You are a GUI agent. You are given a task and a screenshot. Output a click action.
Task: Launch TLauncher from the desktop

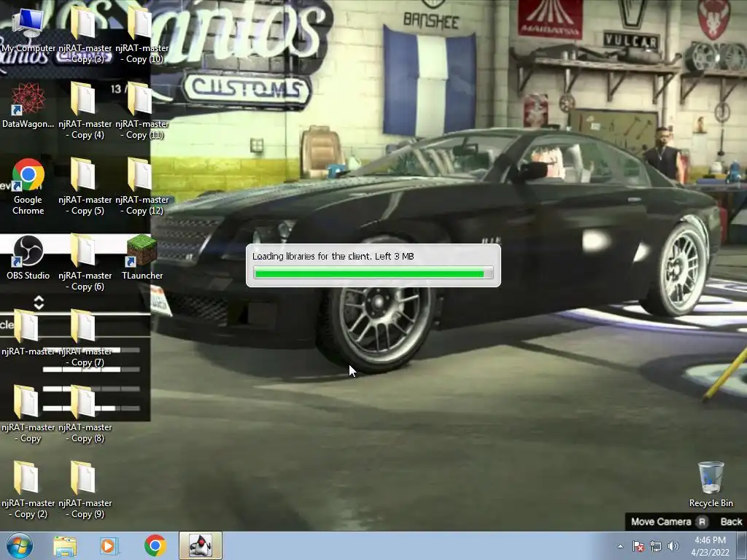[x=142, y=257]
